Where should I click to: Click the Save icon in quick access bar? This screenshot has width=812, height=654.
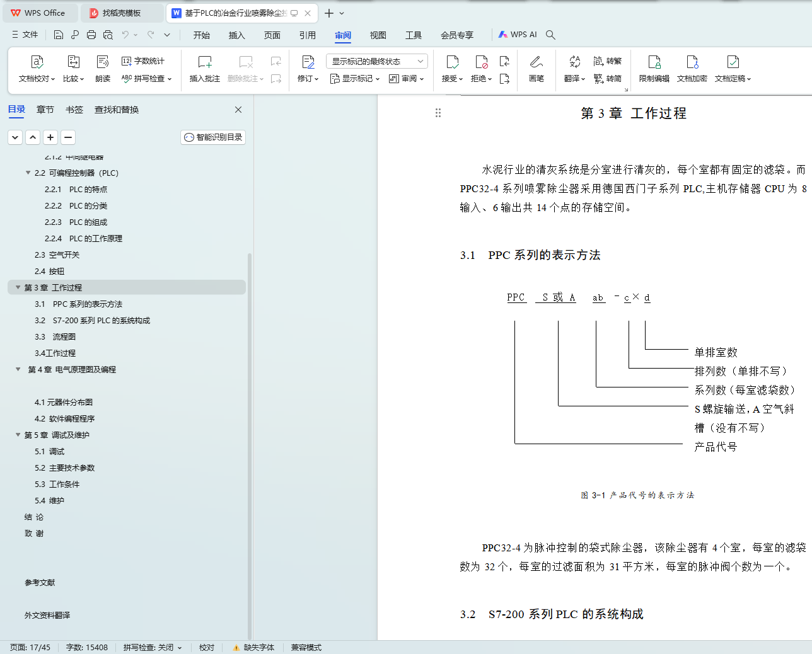tap(59, 35)
